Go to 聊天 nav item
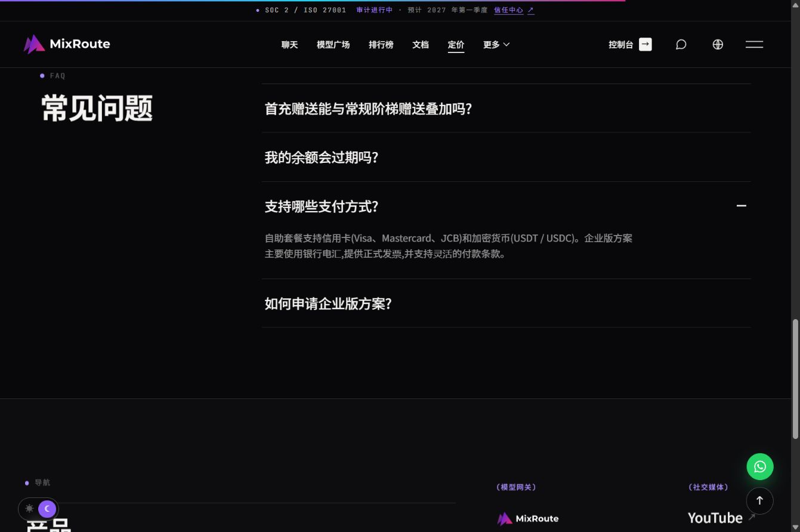 289,44
